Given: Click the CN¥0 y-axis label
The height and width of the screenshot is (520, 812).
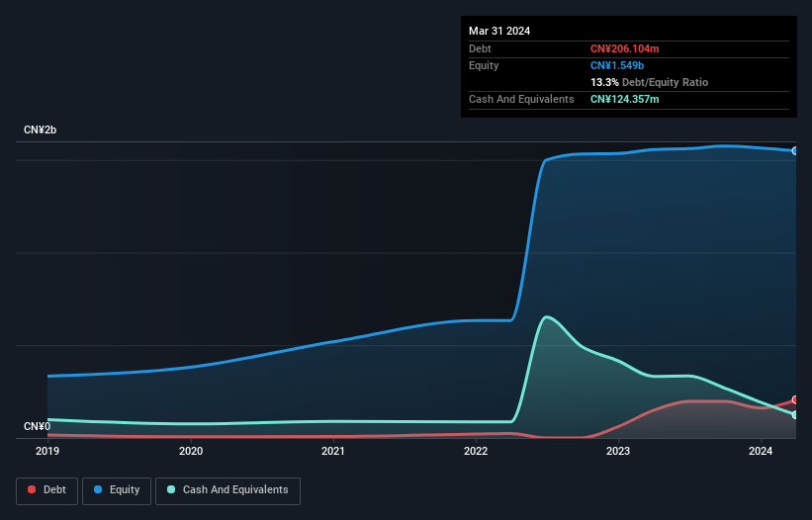Looking at the screenshot, I should [x=37, y=426].
